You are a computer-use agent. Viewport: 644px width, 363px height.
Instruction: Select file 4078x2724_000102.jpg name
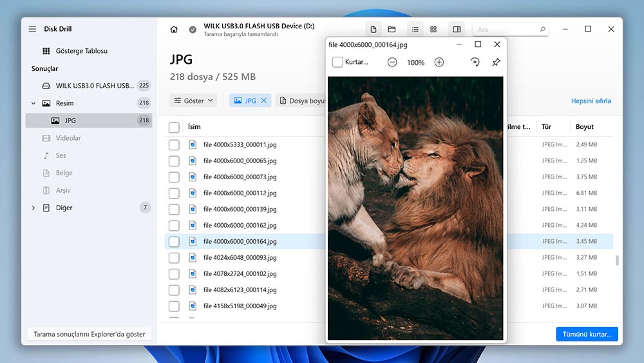(x=240, y=273)
